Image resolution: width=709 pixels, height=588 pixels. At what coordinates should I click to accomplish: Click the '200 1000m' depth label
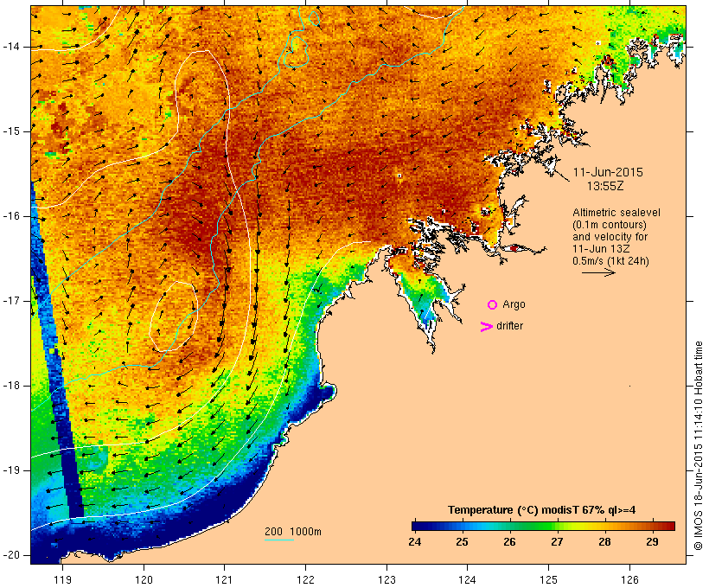coord(293,532)
